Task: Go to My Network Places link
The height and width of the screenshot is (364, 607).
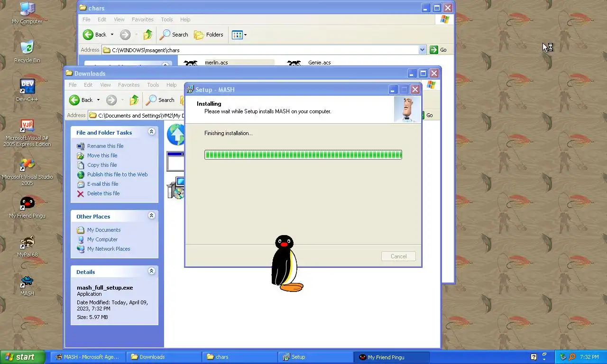Action: [x=109, y=249]
